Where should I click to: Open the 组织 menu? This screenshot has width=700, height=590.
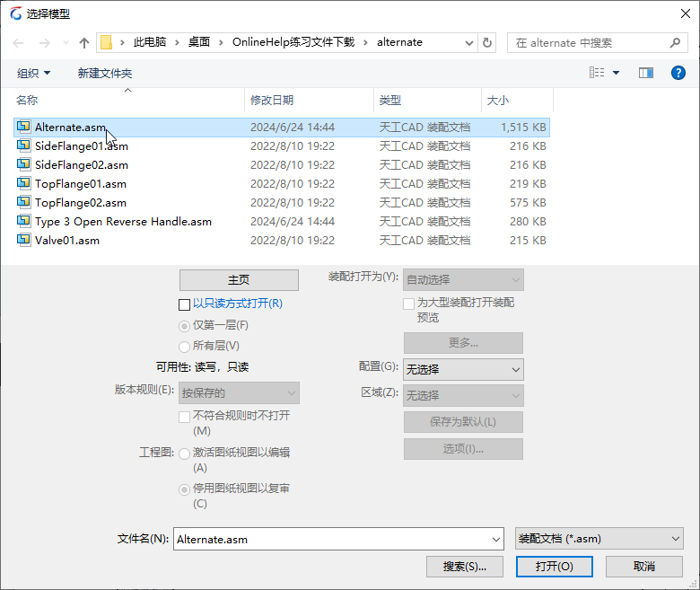click(x=33, y=73)
